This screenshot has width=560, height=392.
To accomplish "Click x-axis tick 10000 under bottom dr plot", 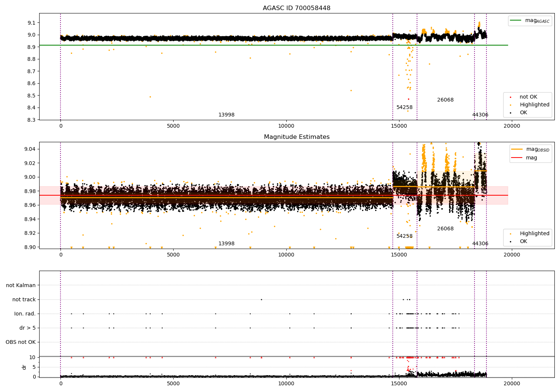I will [x=286, y=384].
